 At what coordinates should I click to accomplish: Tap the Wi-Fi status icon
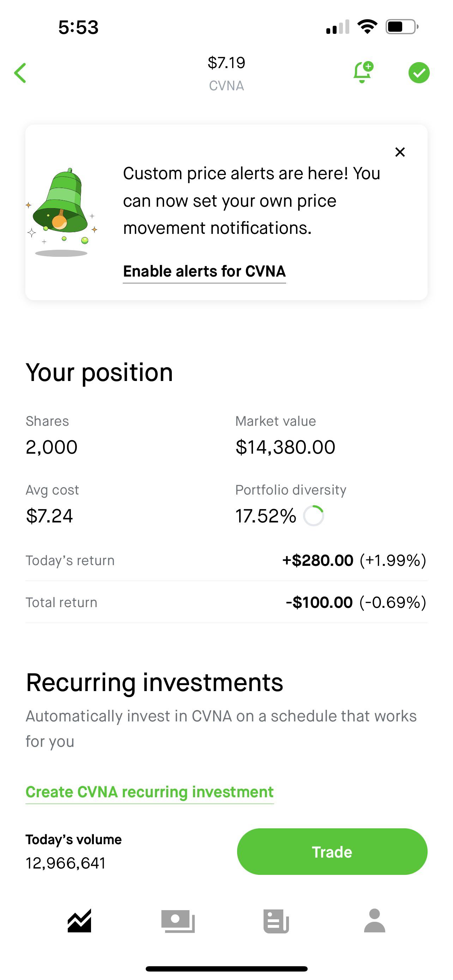pos(367,26)
